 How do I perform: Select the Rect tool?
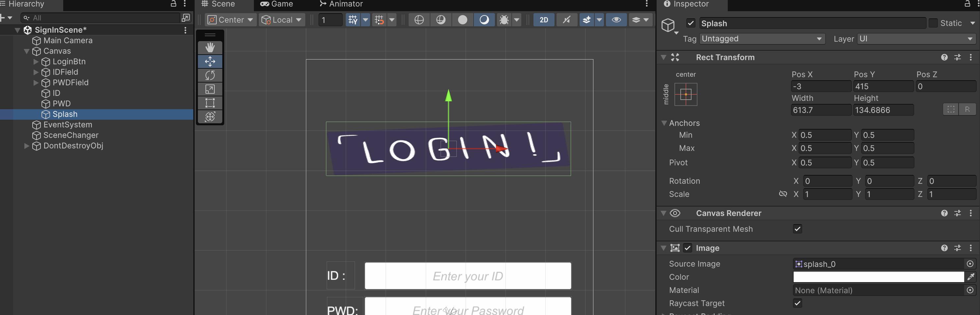point(210,103)
